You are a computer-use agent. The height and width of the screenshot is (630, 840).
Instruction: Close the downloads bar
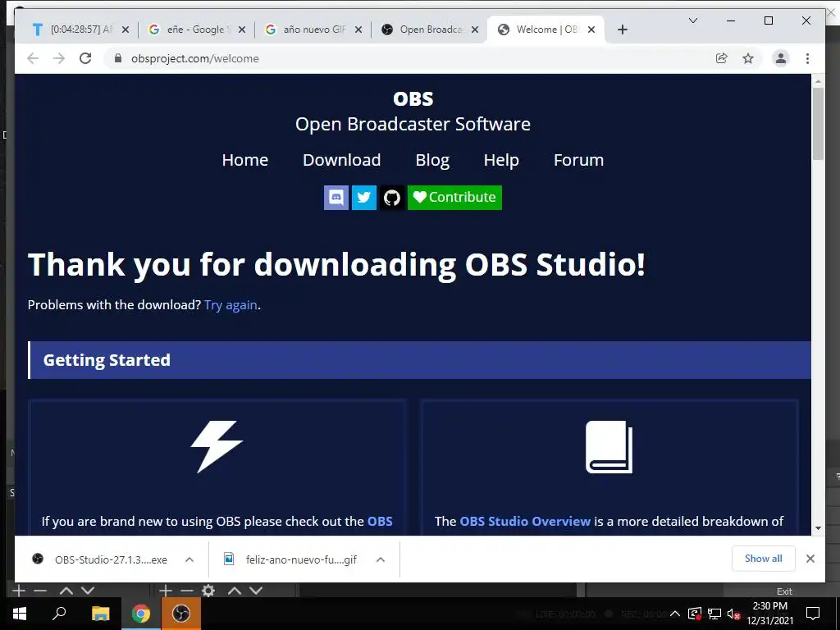click(810, 559)
